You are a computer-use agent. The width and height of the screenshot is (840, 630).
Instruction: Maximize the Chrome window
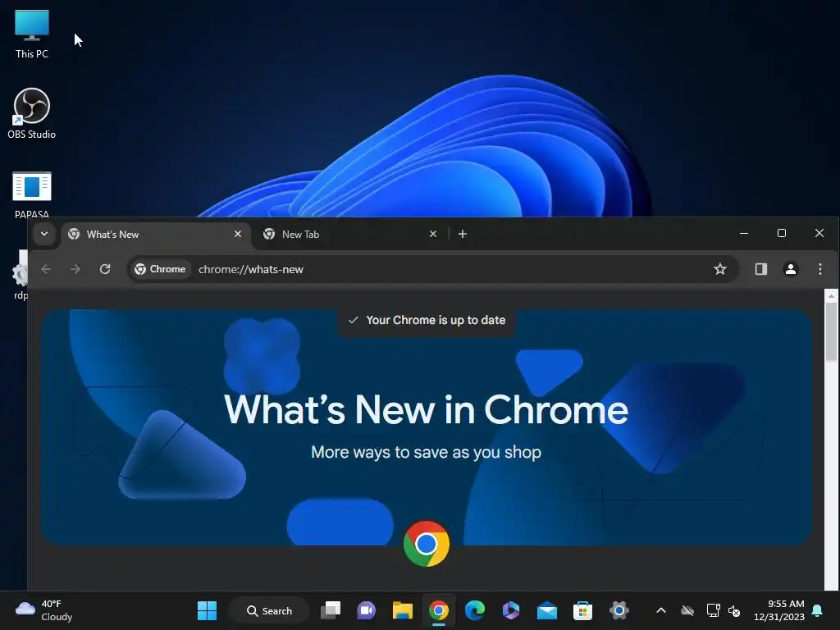point(782,233)
